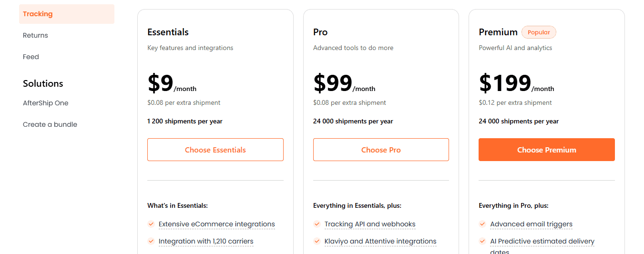Click the Advanced email triggers feature text
The image size is (644, 254).
tap(532, 224)
